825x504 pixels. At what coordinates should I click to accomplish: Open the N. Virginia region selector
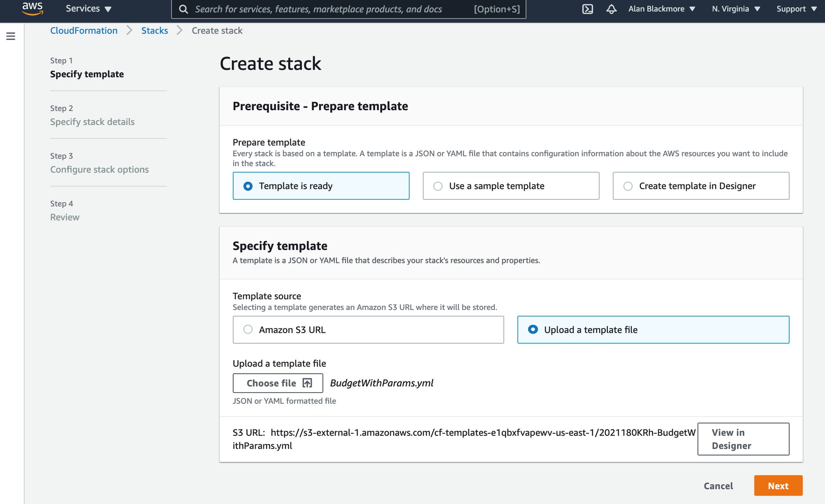coord(735,8)
